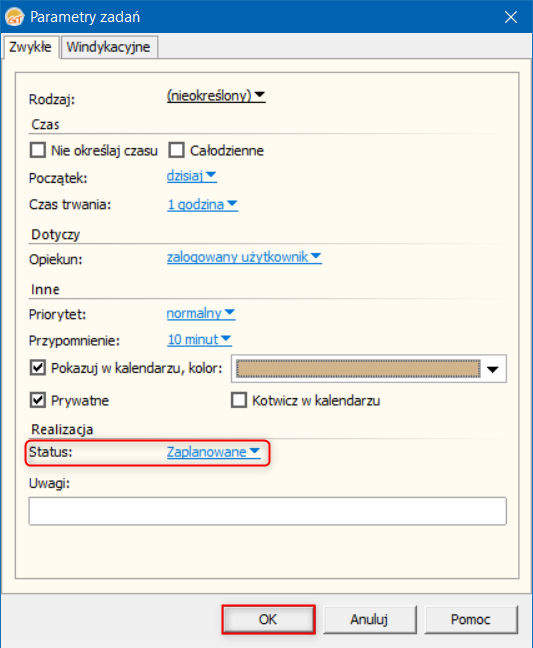Click the tan calendar color swatch
Image resolution: width=533 pixels, height=648 pixels.
click(x=358, y=368)
